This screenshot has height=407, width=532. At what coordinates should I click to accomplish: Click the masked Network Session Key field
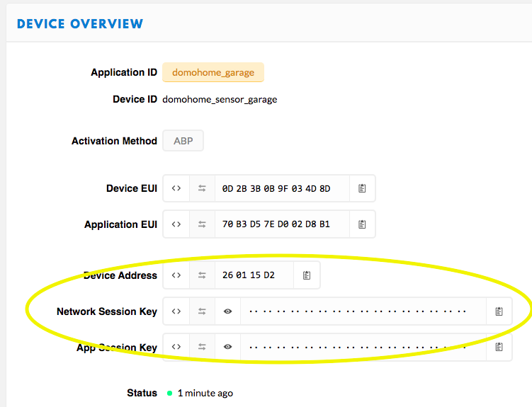coord(363,311)
